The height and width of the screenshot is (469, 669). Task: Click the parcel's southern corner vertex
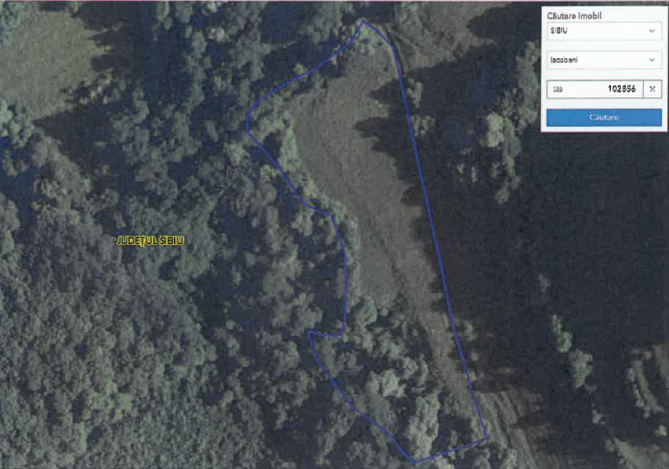point(414,462)
